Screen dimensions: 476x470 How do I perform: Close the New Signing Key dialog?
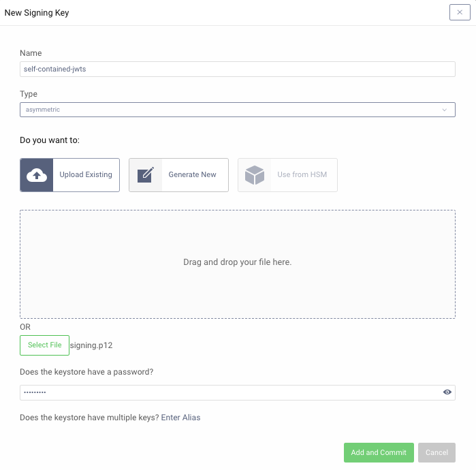tap(460, 12)
